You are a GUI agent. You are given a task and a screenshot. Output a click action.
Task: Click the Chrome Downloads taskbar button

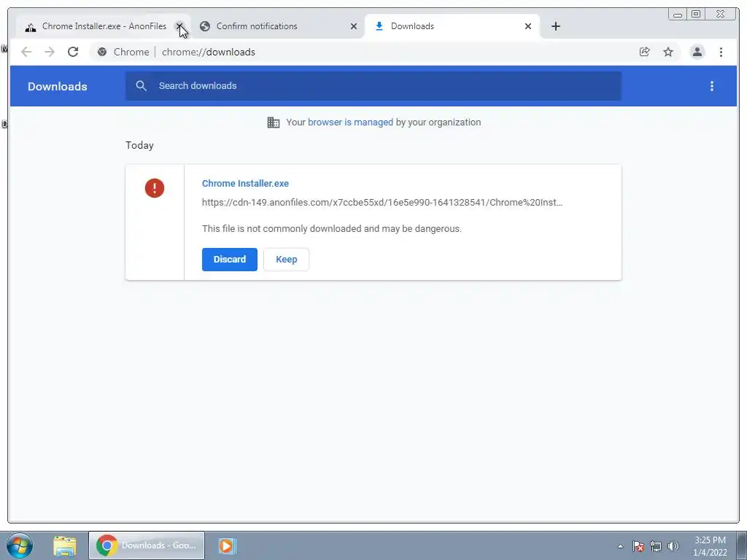[x=146, y=545]
